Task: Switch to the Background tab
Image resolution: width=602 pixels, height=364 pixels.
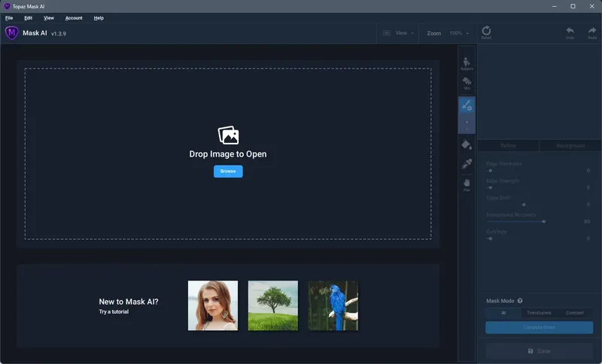Action: (x=570, y=145)
